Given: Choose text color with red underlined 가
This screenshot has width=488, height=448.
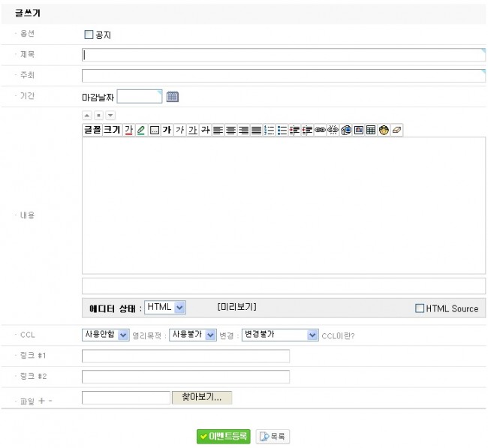Looking at the screenshot, I should pos(128,130).
